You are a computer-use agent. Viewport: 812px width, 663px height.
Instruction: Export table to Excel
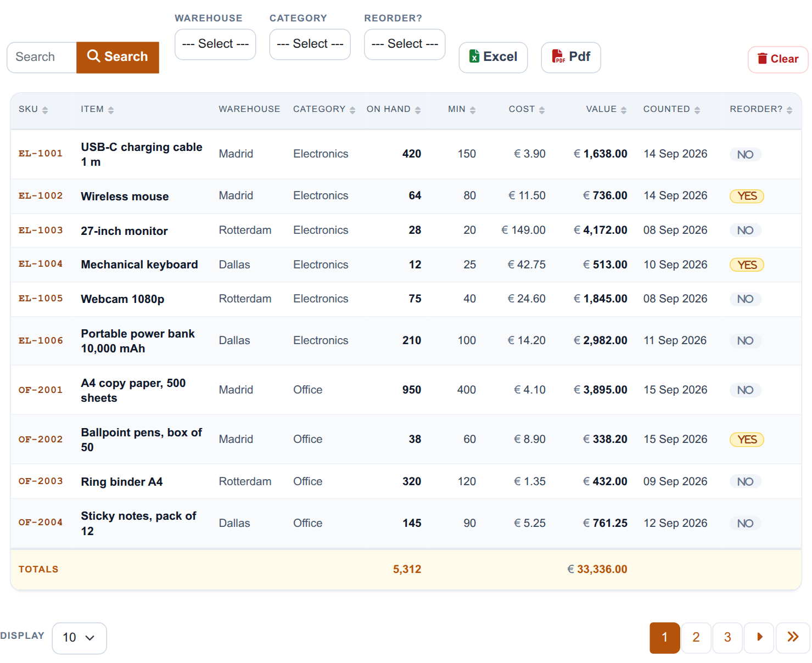pos(493,57)
